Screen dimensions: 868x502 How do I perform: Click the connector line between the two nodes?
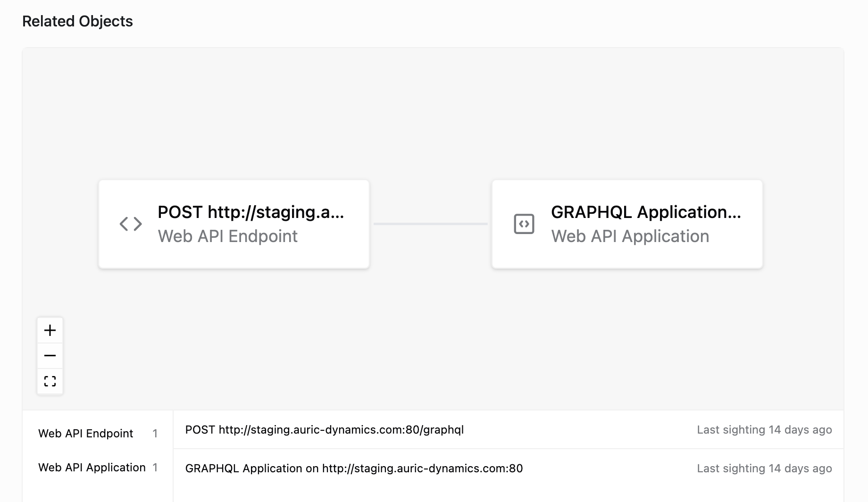coord(430,224)
